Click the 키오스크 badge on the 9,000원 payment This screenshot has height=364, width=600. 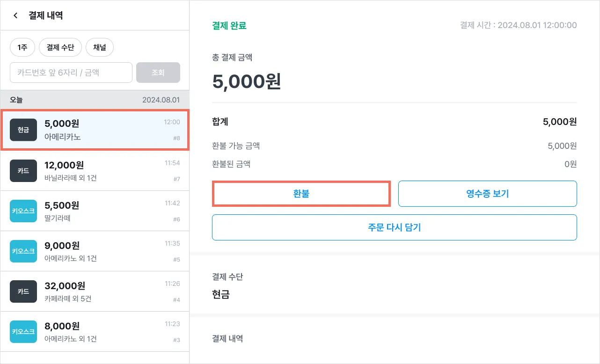coord(23,251)
